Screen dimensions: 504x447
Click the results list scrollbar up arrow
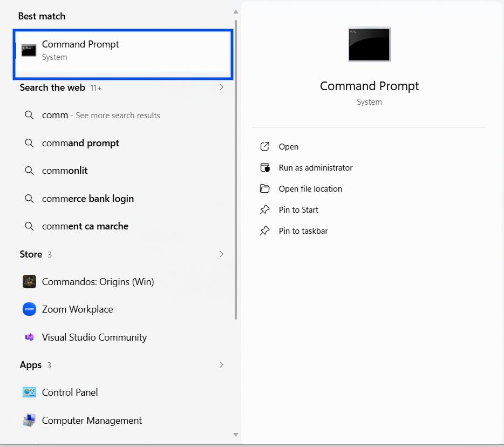click(x=236, y=11)
